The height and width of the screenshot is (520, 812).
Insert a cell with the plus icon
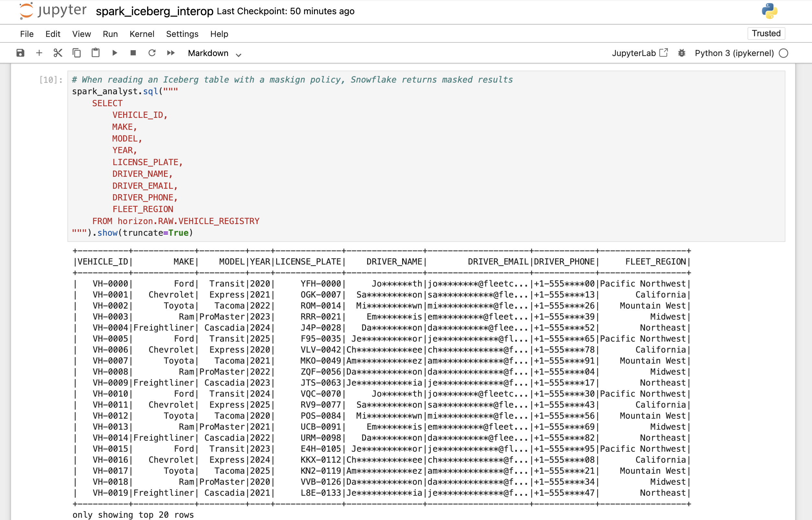tap(39, 53)
